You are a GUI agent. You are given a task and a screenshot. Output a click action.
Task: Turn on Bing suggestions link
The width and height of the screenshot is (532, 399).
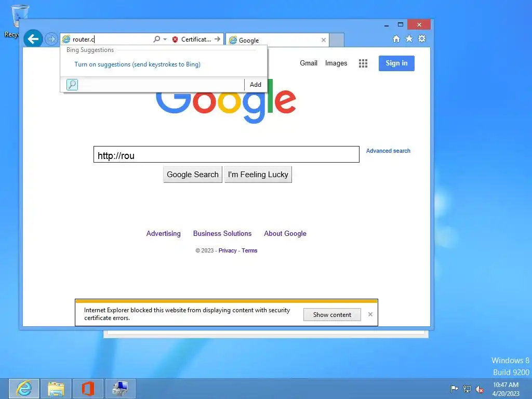[137, 64]
